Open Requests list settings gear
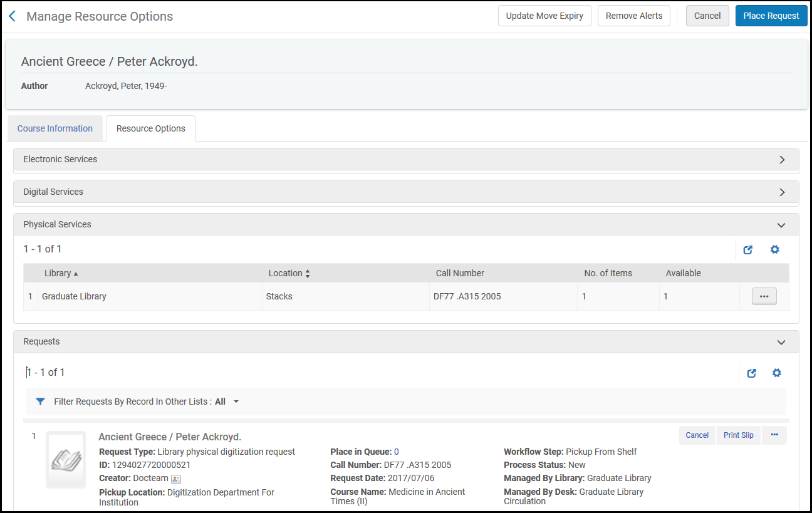Image resolution: width=812 pixels, height=513 pixels. click(777, 373)
